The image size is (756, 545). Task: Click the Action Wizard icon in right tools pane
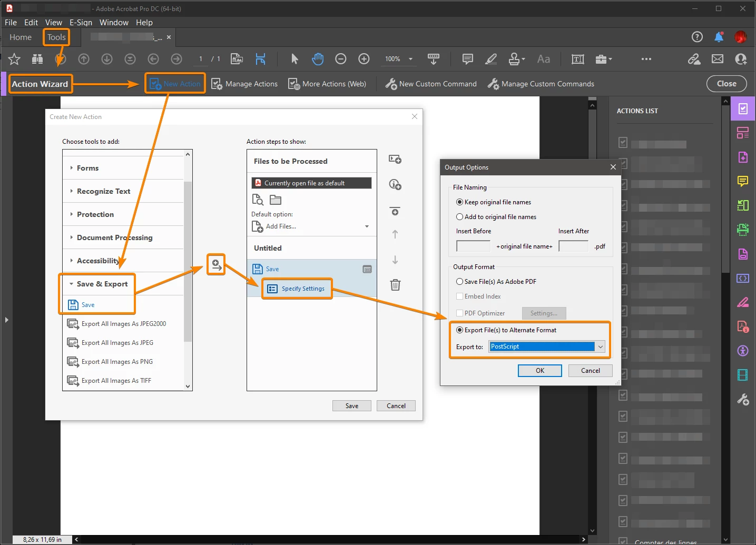[x=743, y=108]
